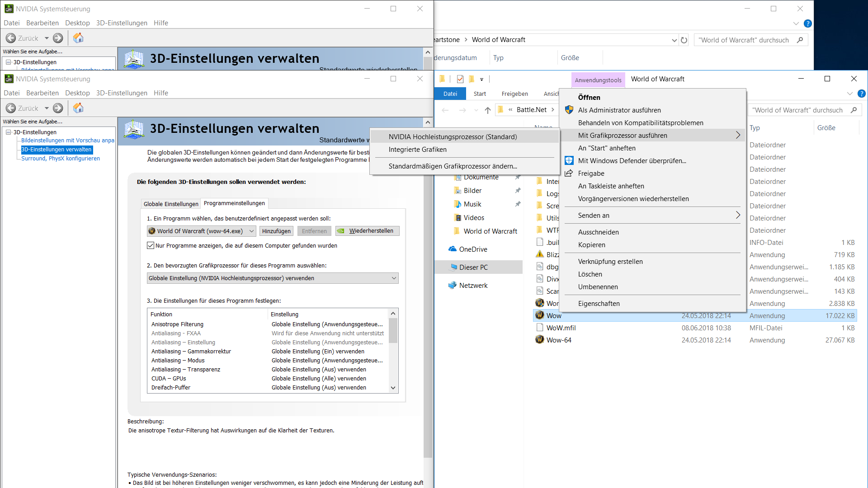This screenshot has height=488, width=868.
Task: Click the Größe column header in front Explorer
Action: point(826,127)
